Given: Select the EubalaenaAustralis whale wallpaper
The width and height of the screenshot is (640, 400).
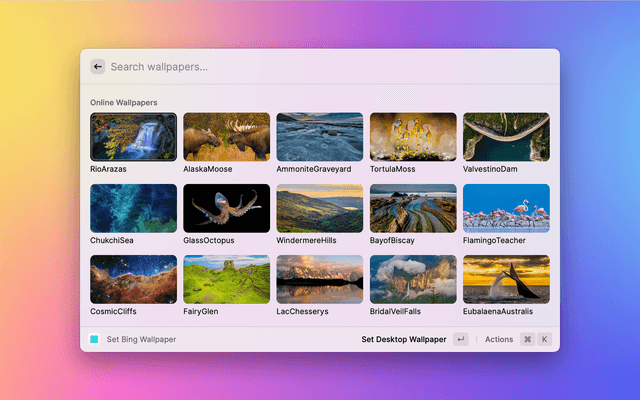Looking at the screenshot, I should 506,279.
